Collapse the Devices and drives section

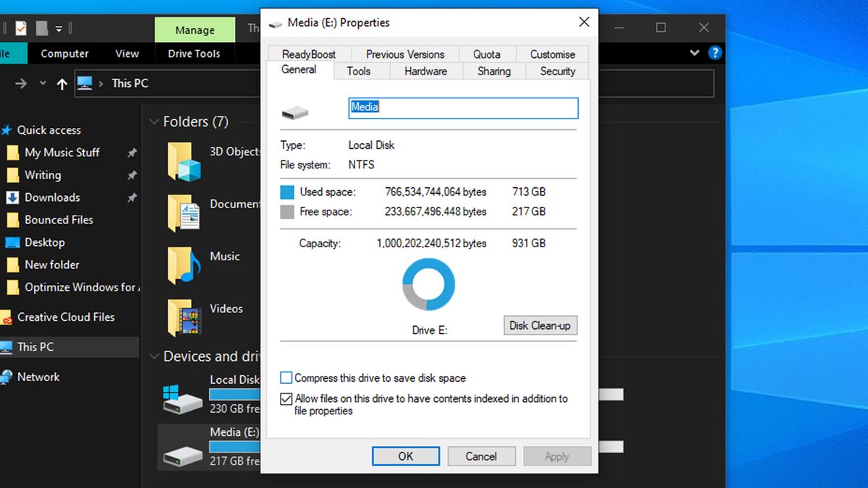(x=154, y=356)
